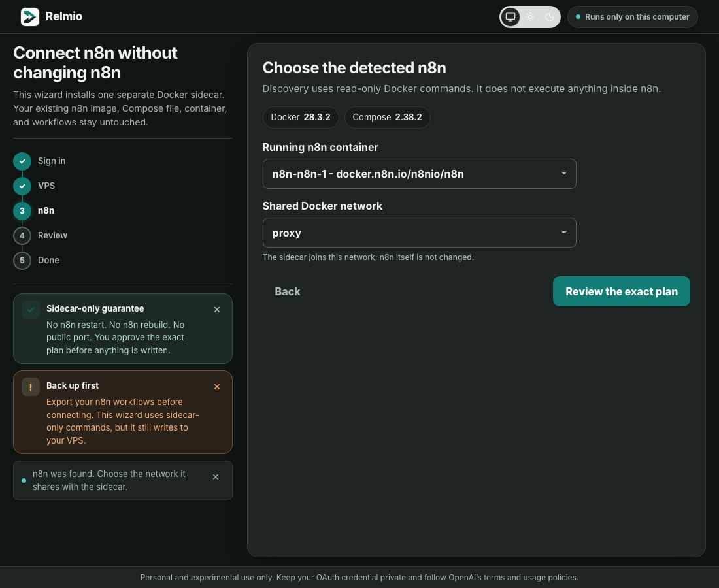Select step 4 Review circle
Screen dimensions: 719x588
(22, 236)
